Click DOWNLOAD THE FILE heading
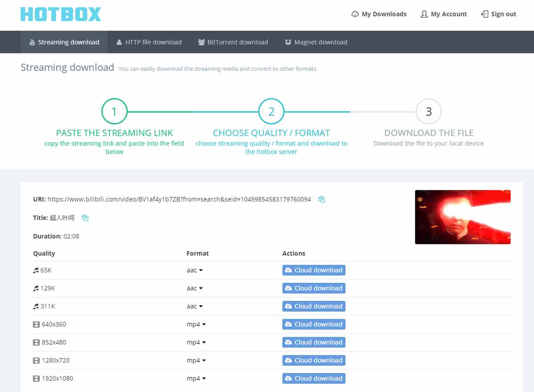 pos(429,133)
